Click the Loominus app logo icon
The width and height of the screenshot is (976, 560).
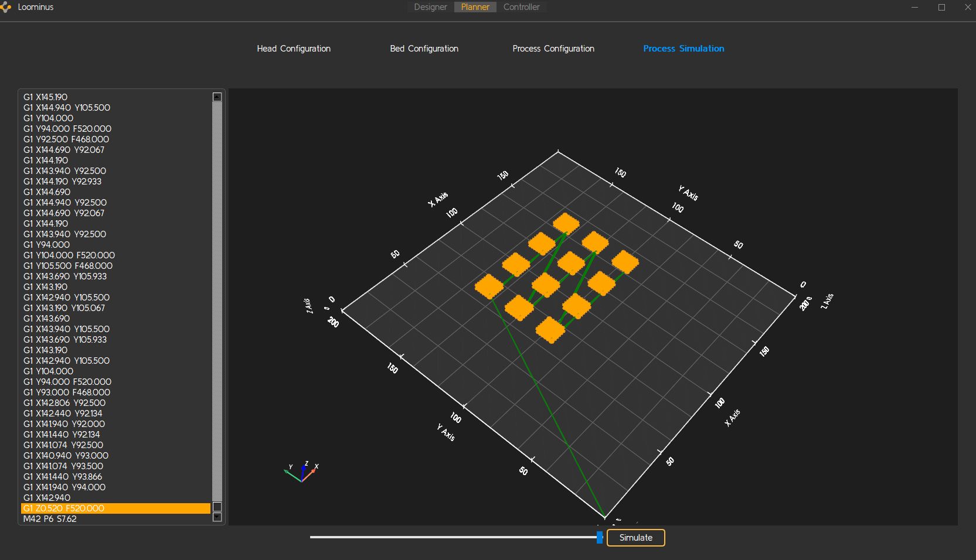5,7
